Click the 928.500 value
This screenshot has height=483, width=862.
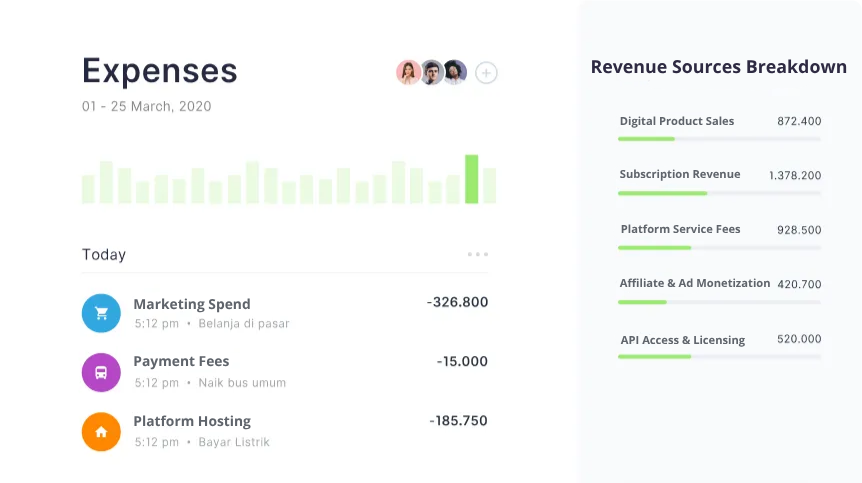tap(799, 230)
